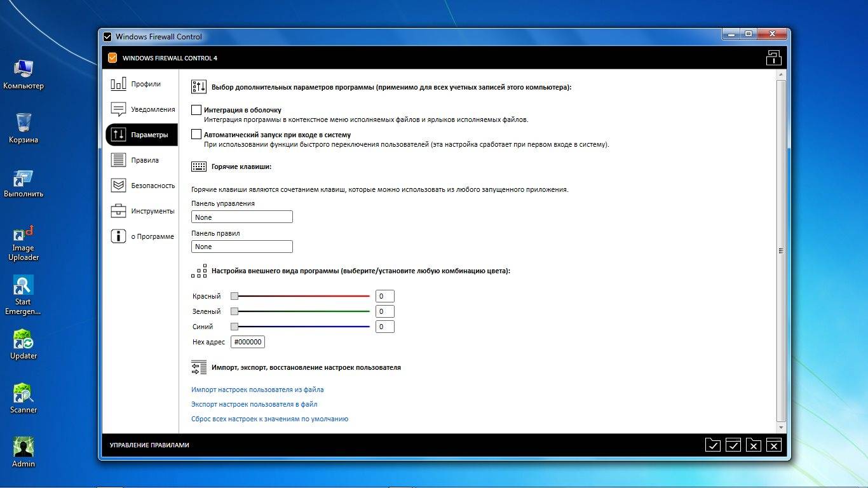This screenshot has height=488, width=868.
Task: Click the dots icon beside Настройка внешнего вида
Action: [x=199, y=271]
